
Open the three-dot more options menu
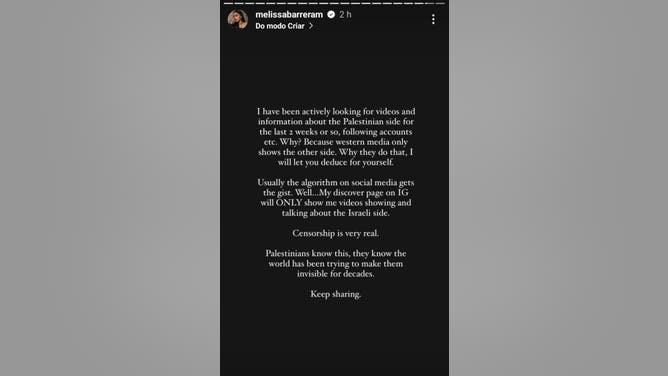[x=433, y=19]
